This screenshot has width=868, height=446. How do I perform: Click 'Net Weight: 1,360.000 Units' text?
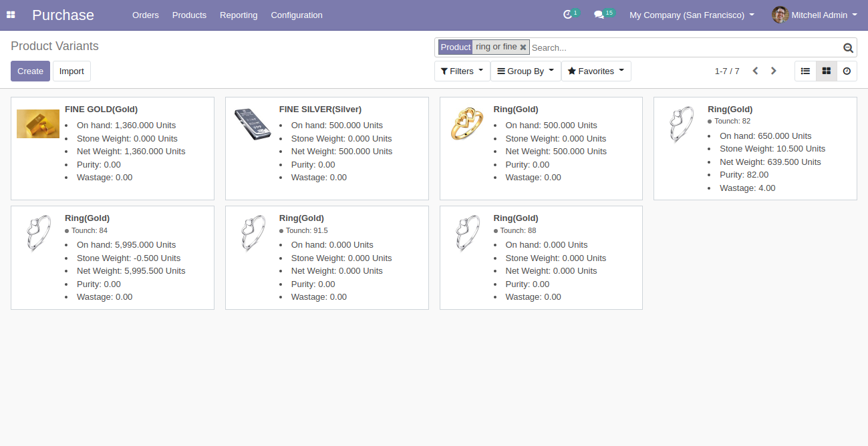(131, 151)
